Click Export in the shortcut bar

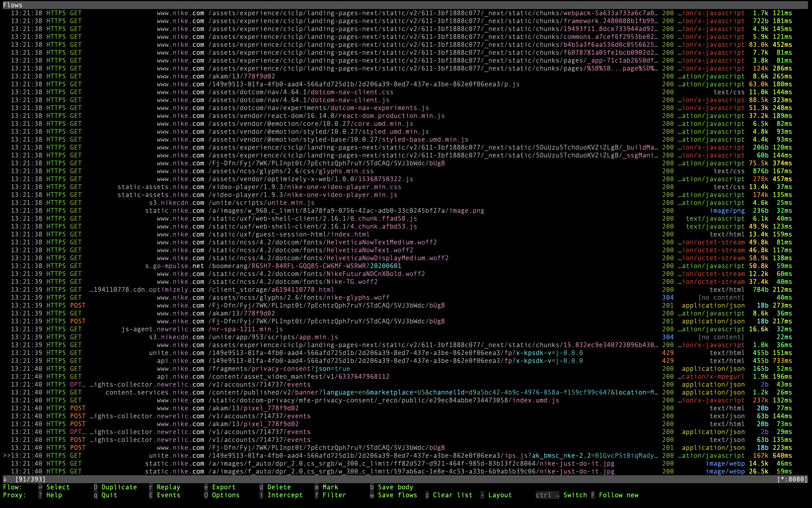[x=224, y=487]
